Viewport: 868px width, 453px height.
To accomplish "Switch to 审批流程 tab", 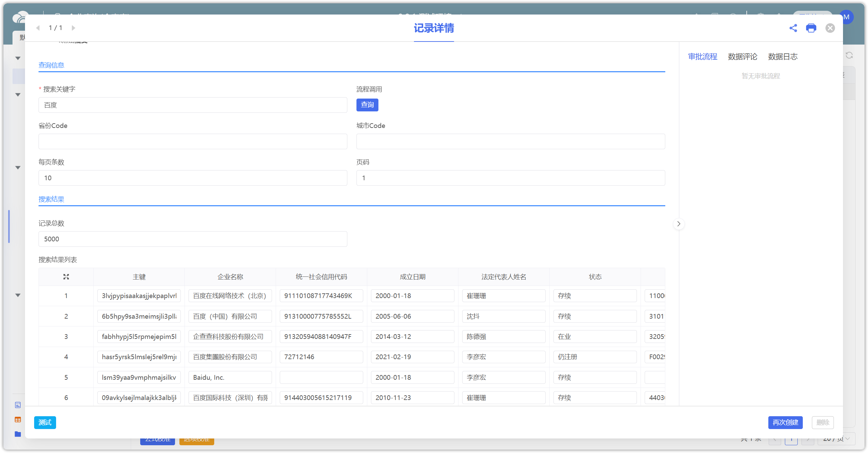I will click(702, 57).
